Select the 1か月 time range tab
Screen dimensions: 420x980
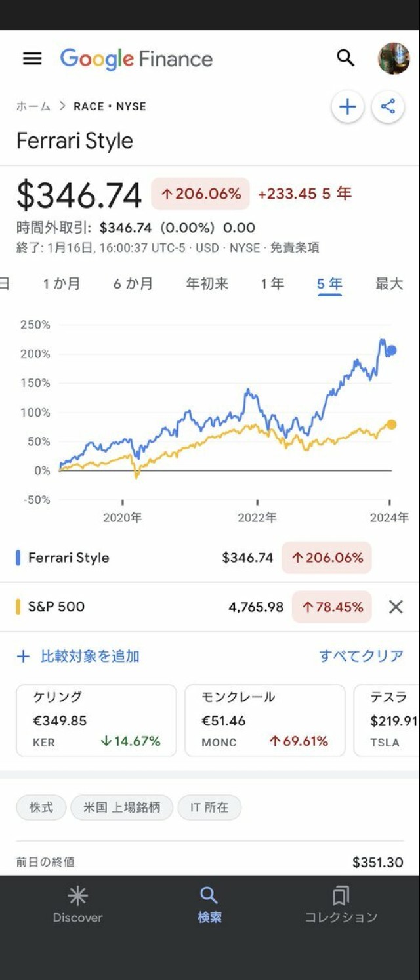pos(62,284)
